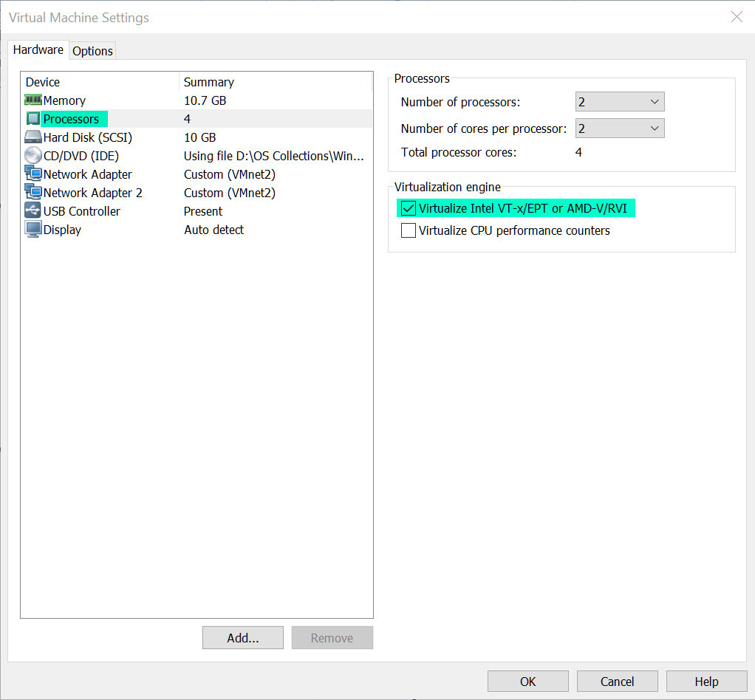Select Hard Disk (SCSI) device label
This screenshot has height=700, width=755.
(x=88, y=137)
